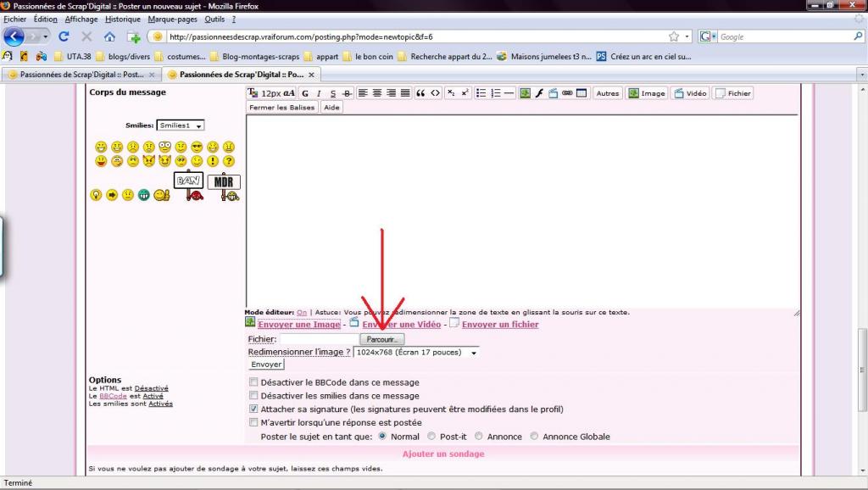
Task: Open the Autres formatting options
Action: (607, 93)
